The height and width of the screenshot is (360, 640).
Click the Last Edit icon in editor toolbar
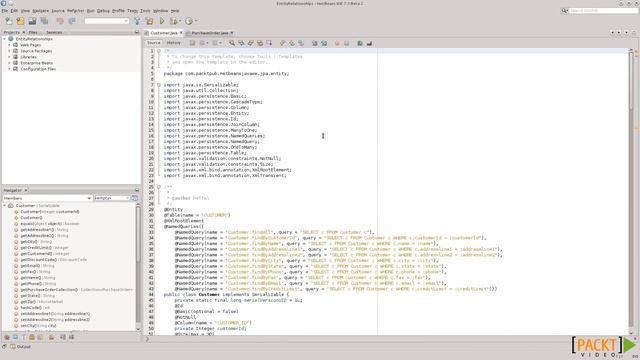click(x=193, y=43)
